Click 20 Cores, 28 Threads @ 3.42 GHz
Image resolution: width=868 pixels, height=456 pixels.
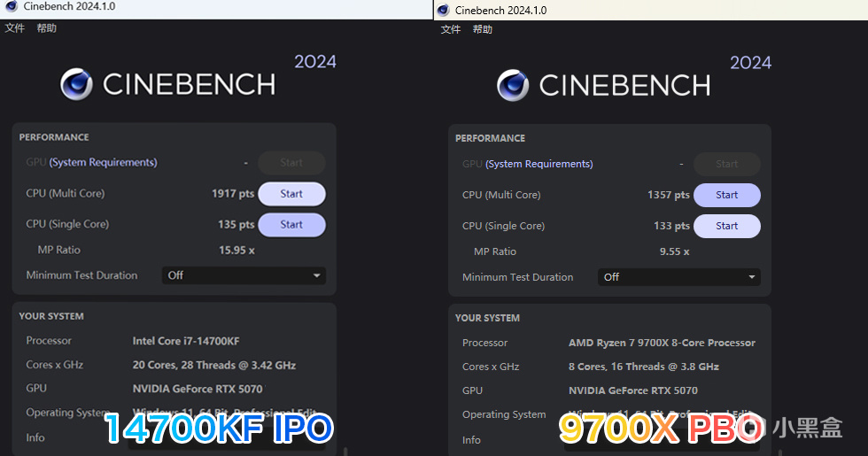point(214,365)
